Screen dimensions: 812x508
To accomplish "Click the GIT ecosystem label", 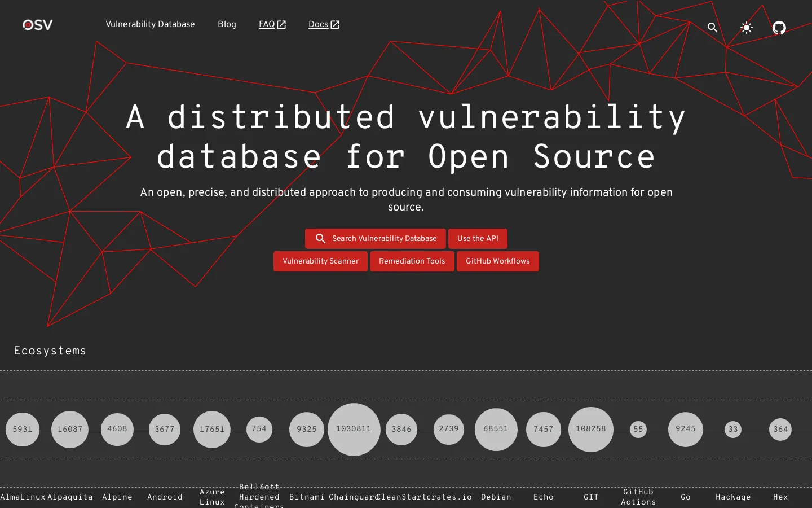I will (591, 497).
